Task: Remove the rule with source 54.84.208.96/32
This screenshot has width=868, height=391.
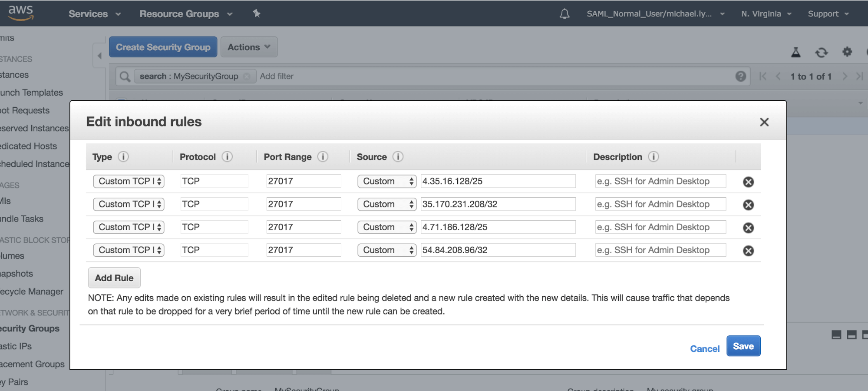Action: tap(748, 250)
